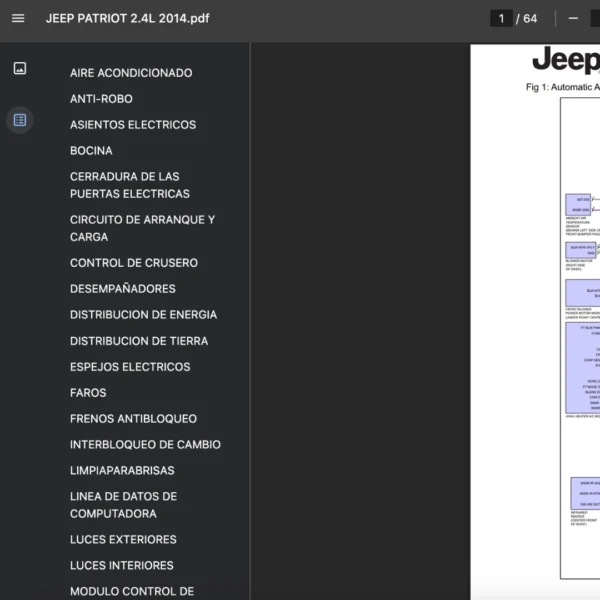The width and height of the screenshot is (600, 600).
Task: Select the CONTROL DE CRUSERO outline item
Action: pyautogui.click(x=134, y=263)
